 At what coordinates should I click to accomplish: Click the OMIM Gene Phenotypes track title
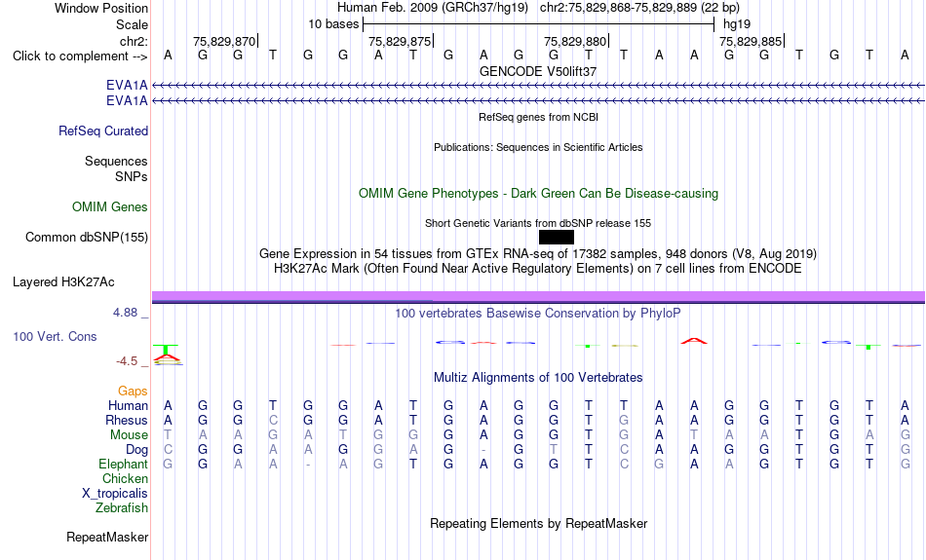coord(539,194)
